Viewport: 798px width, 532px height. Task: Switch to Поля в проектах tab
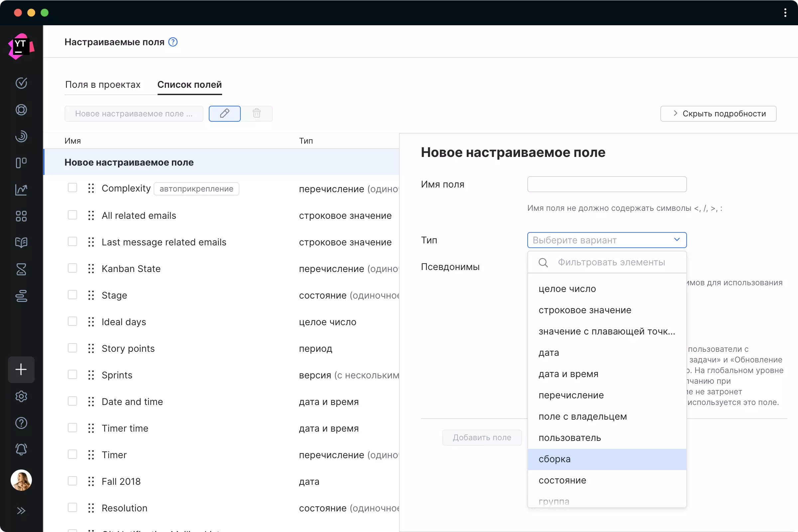103,84
